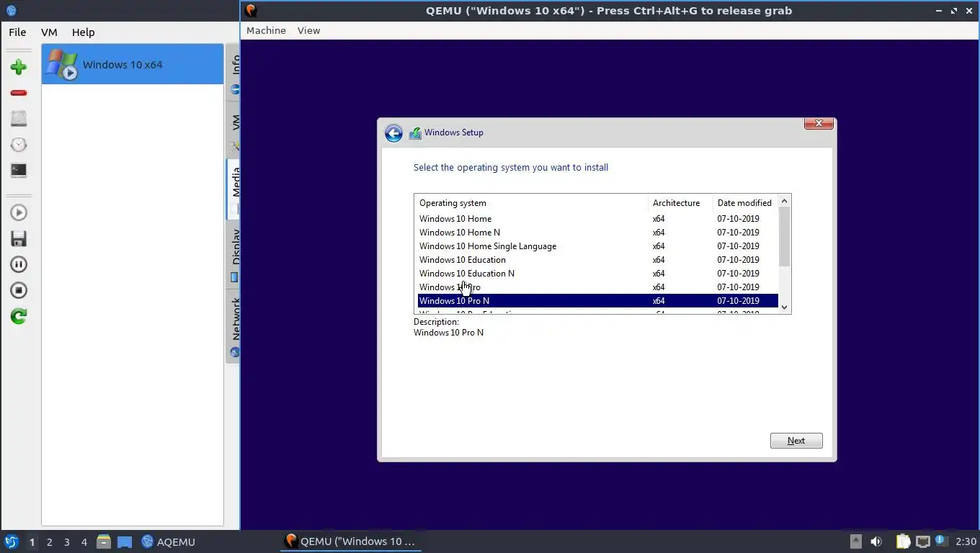The image size is (980, 553).
Task: Click the green plus add VM icon
Action: click(19, 67)
